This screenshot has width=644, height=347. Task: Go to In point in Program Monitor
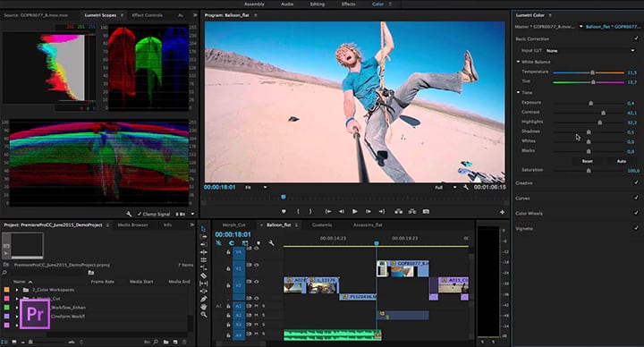328,211
